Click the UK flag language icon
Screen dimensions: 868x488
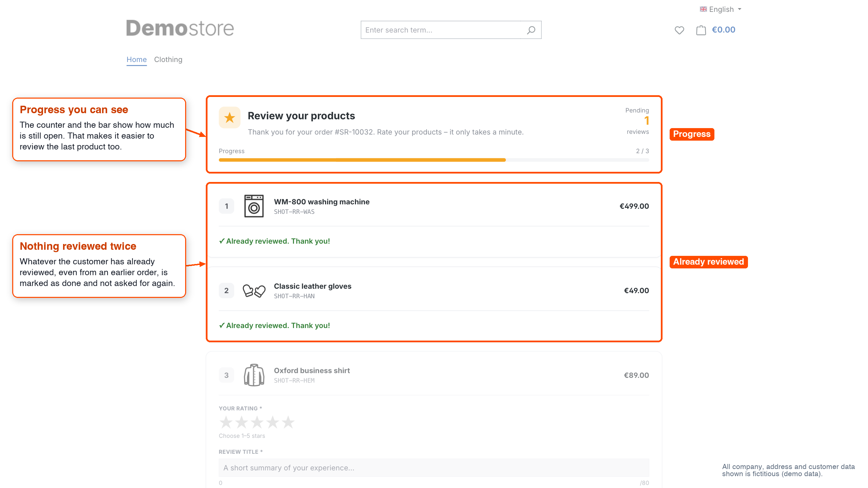coord(703,9)
